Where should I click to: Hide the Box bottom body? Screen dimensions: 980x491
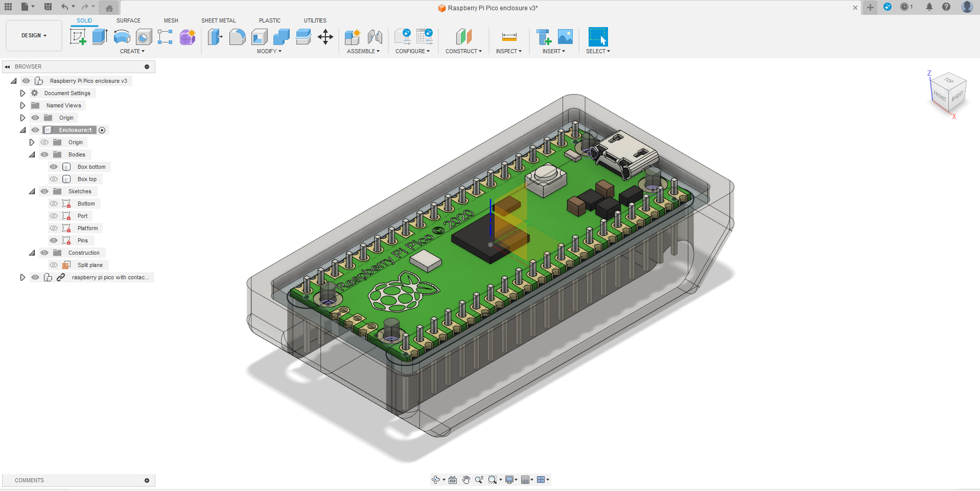[x=53, y=167]
